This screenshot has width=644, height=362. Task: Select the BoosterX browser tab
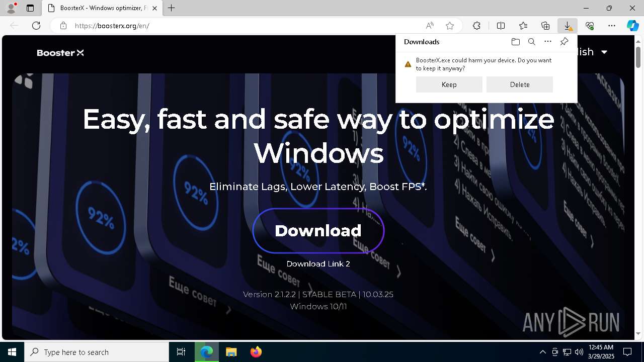pos(103,8)
